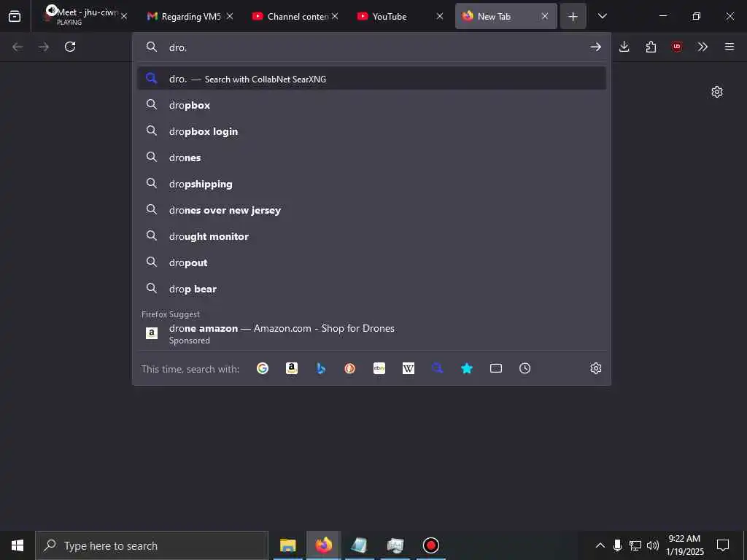Choose the drop bear suggestion

click(371, 288)
